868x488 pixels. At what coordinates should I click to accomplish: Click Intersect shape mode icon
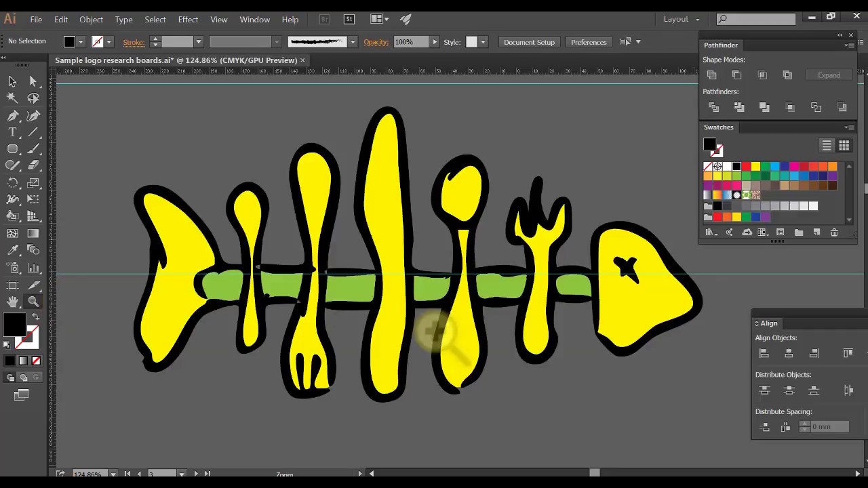pyautogui.click(x=762, y=75)
